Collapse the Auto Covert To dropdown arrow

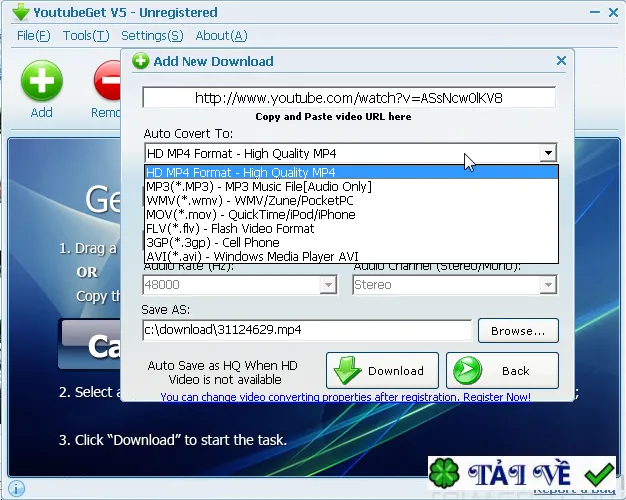548,153
